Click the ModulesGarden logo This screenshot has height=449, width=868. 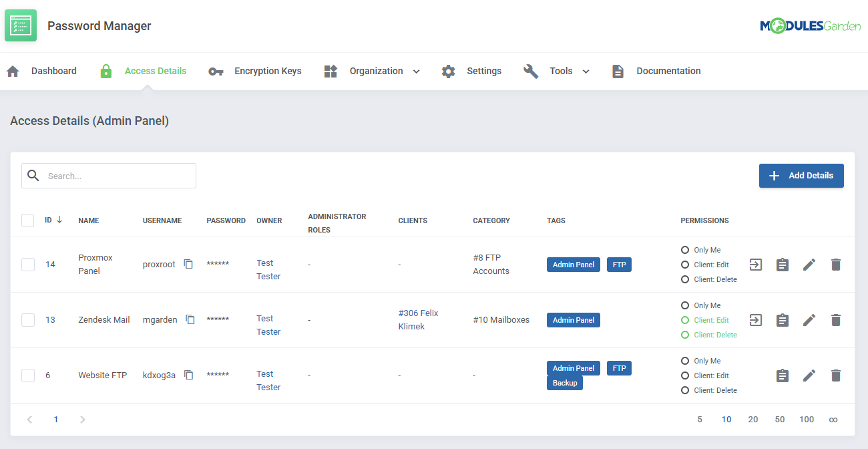(811, 26)
